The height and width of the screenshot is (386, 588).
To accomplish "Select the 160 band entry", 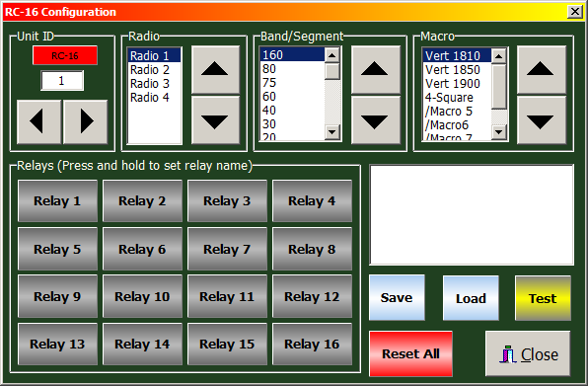I will click(292, 54).
